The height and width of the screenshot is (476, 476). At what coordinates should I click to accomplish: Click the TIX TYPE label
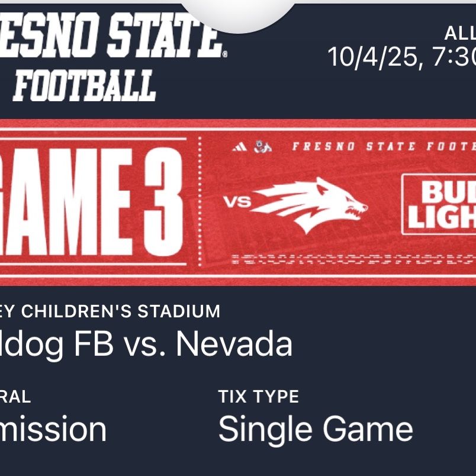click(x=259, y=397)
